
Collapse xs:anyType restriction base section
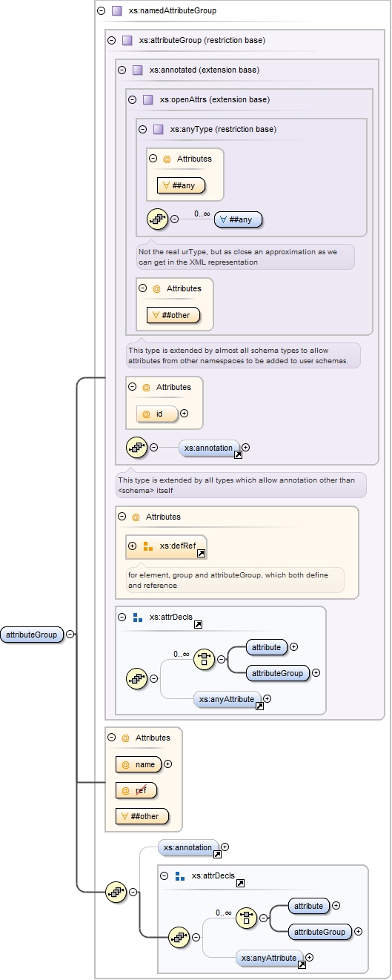coord(143,129)
